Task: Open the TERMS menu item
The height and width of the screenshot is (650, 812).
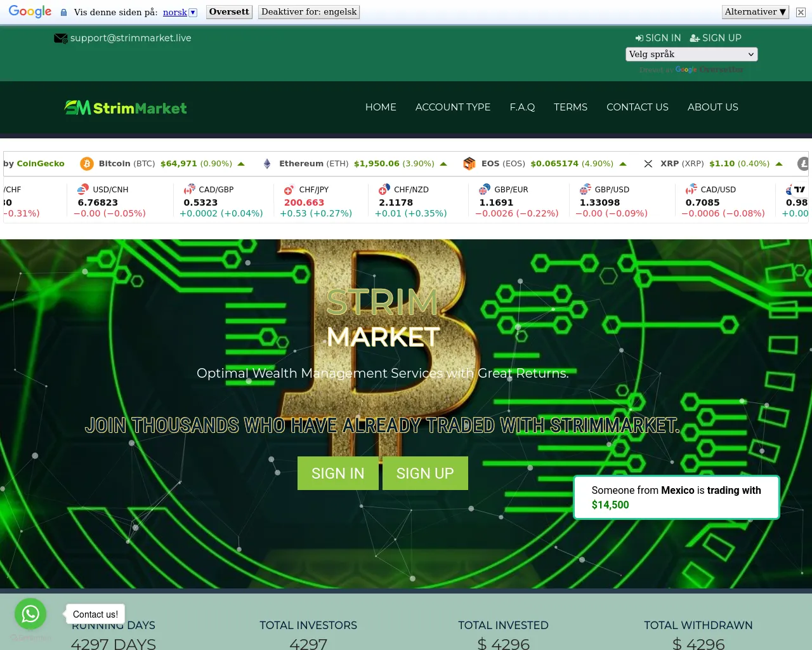Action: pos(570,107)
